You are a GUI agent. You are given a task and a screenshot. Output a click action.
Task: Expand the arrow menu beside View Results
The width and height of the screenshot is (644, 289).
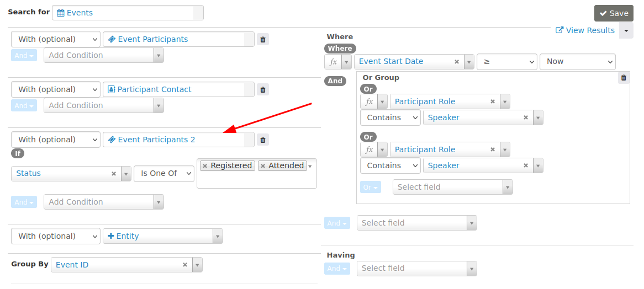(x=626, y=31)
